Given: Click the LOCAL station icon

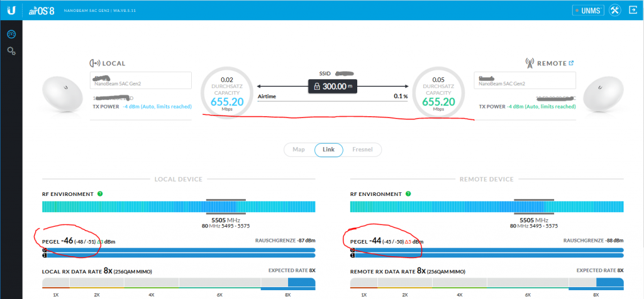Looking at the screenshot, I should coord(95,63).
